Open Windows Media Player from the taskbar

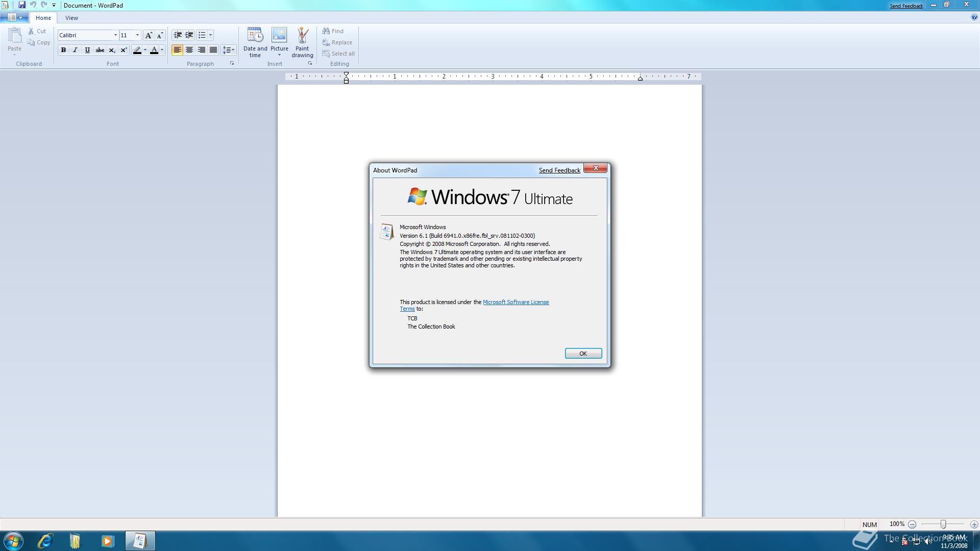click(107, 541)
